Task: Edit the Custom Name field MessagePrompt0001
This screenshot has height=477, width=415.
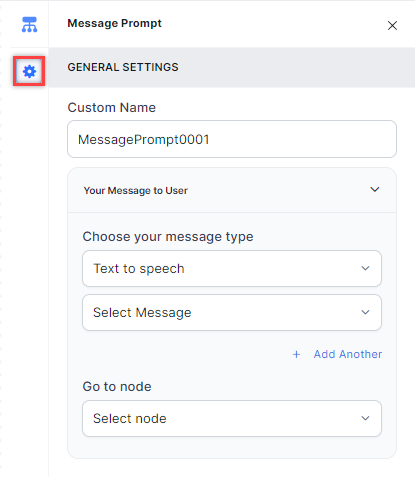Action: click(232, 139)
